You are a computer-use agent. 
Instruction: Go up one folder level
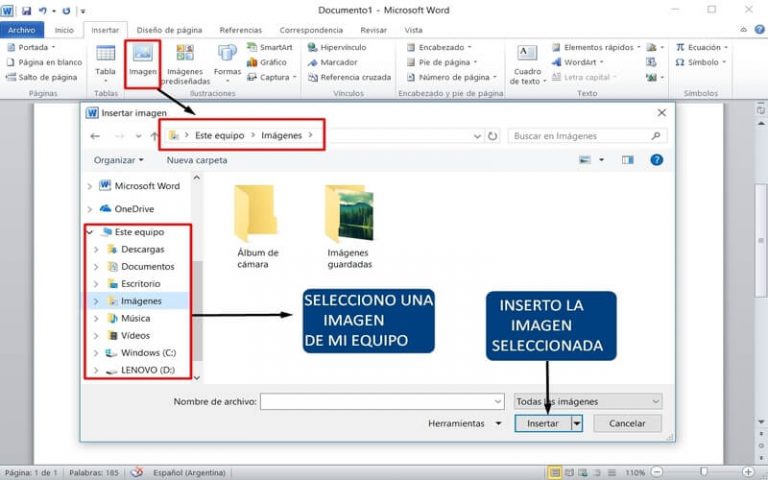click(154, 136)
